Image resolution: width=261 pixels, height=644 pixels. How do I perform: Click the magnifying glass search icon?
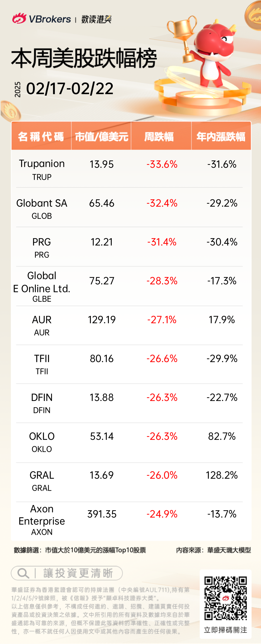click(x=23, y=573)
